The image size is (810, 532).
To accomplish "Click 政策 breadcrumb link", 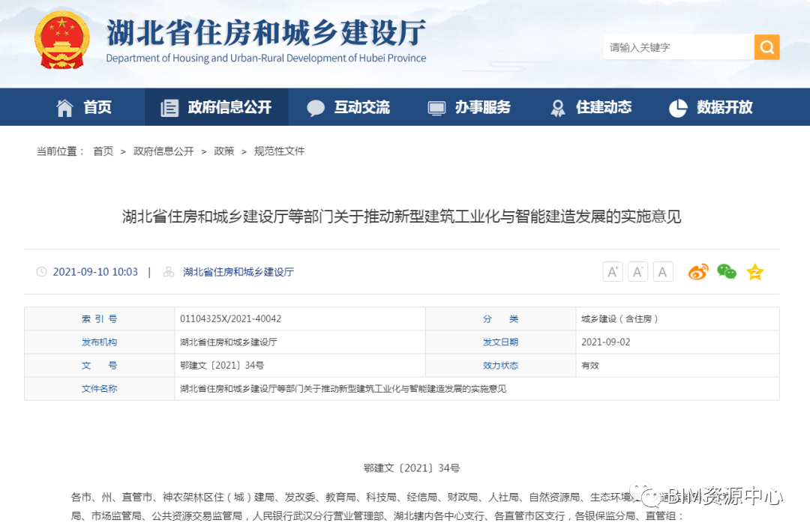I will pos(223,151).
